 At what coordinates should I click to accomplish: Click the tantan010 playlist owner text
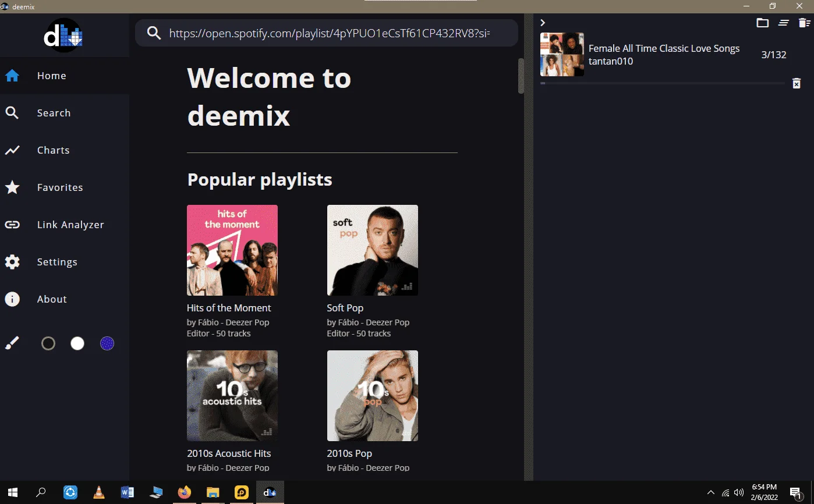(x=611, y=61)
